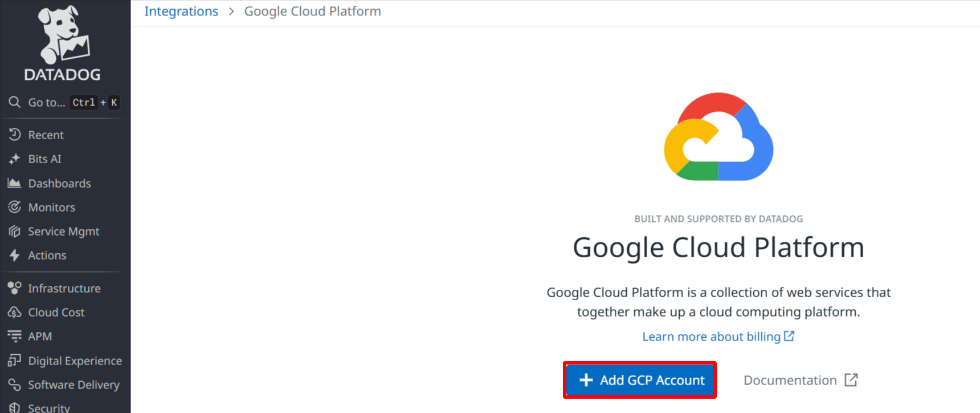Click the Bits AI sparkle icon
The height and width of the screenshot is (413, 980).
click(15, 159)
